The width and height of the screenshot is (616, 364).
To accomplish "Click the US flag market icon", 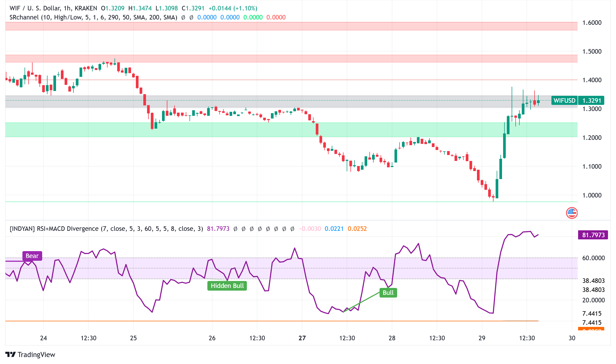I will click(x=572, y=213).
